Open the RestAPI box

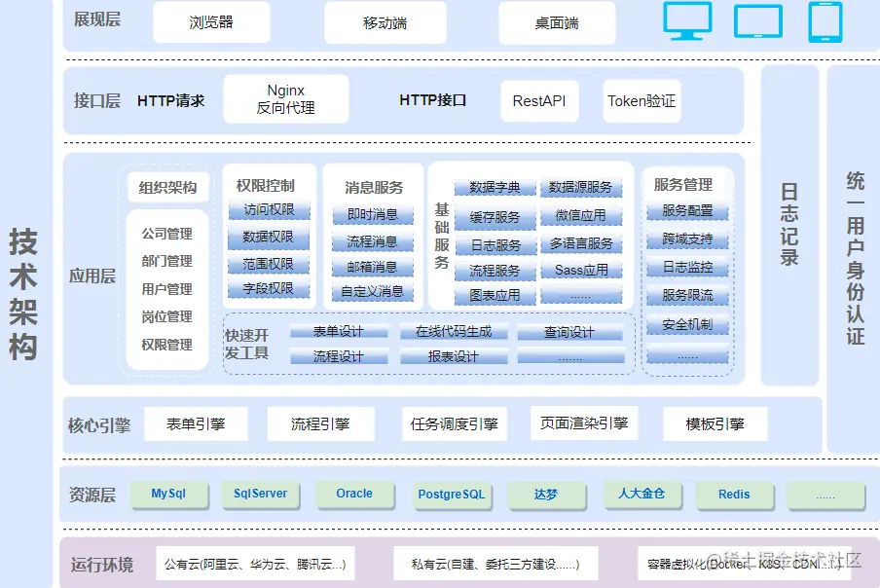tap(539, 100)
